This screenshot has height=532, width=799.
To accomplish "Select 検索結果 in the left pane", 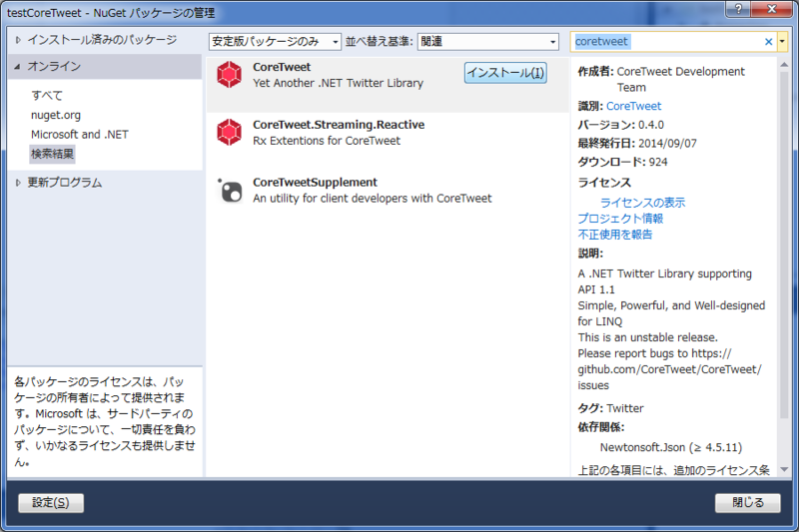I will tap(52, 154).
